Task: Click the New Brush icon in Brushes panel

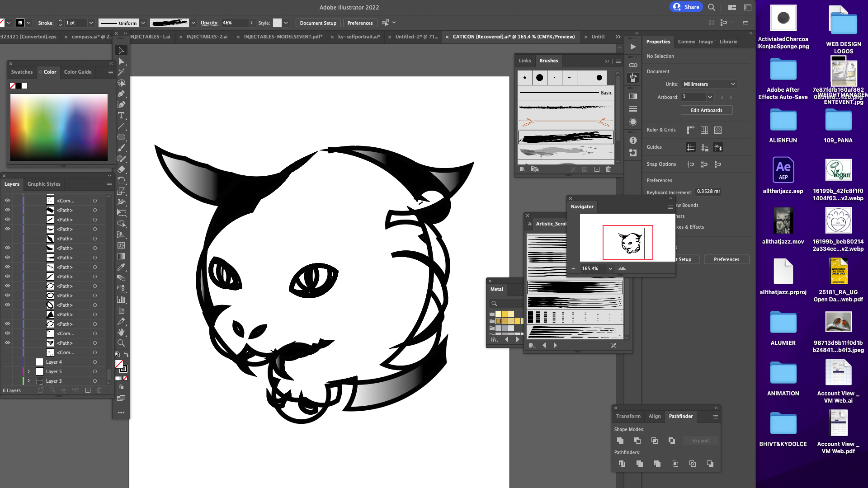Action: coord(597,169)
